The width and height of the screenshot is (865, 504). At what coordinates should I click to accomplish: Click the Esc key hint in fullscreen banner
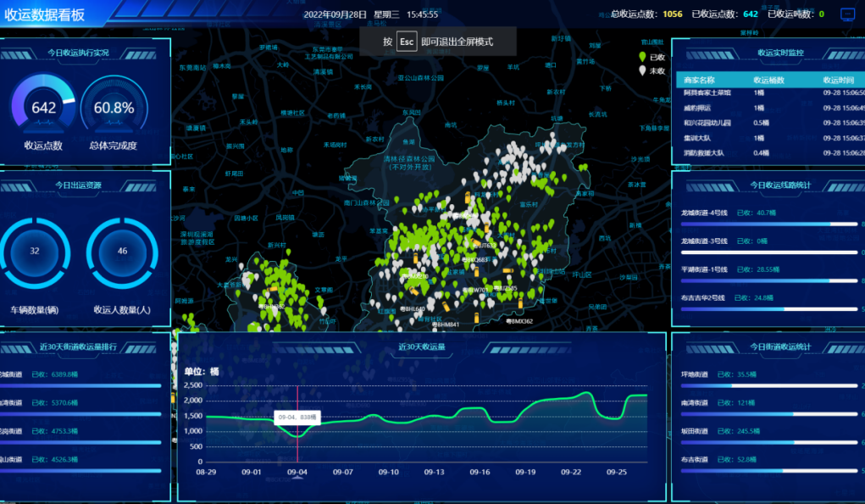tap(407, 42)
